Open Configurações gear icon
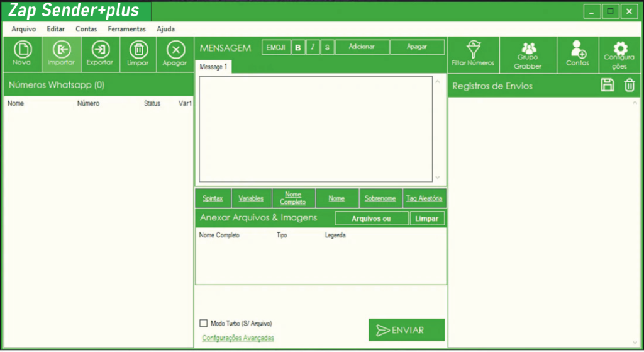The width and height of the screenshot is (644, 352). coord(619,54)
